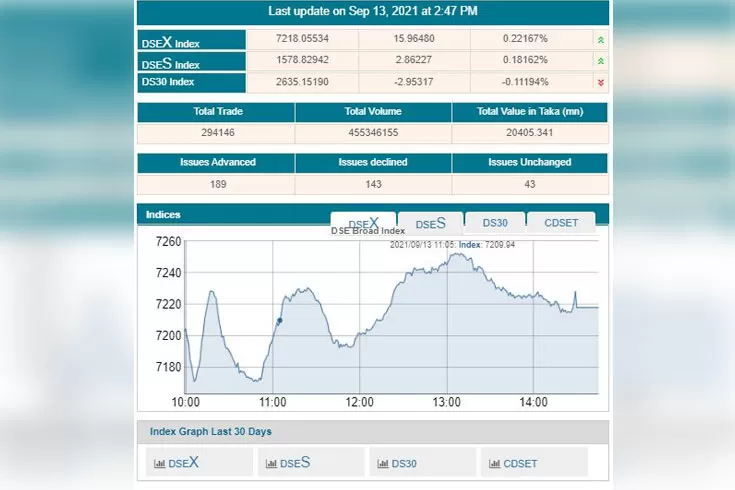Click the green up arrow for DSES Index
This screenshot has width=735, height=490.
(x=600, y=61)
